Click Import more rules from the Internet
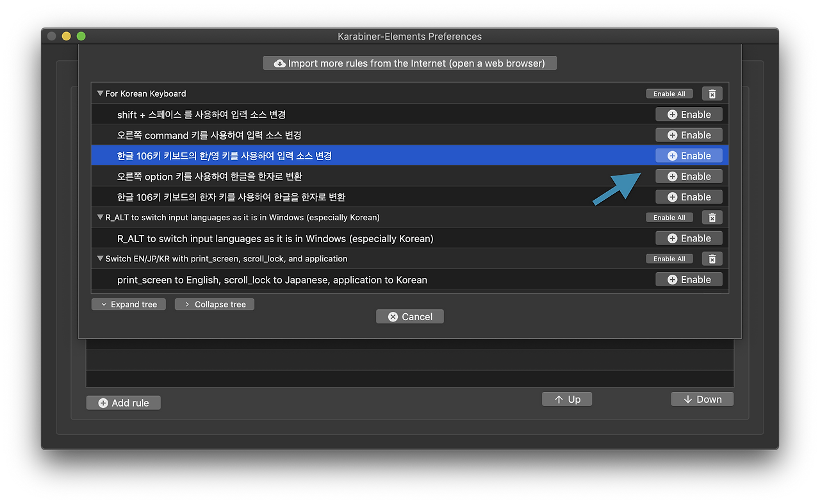The image size is (820, 504). click(x=409, y=63)
